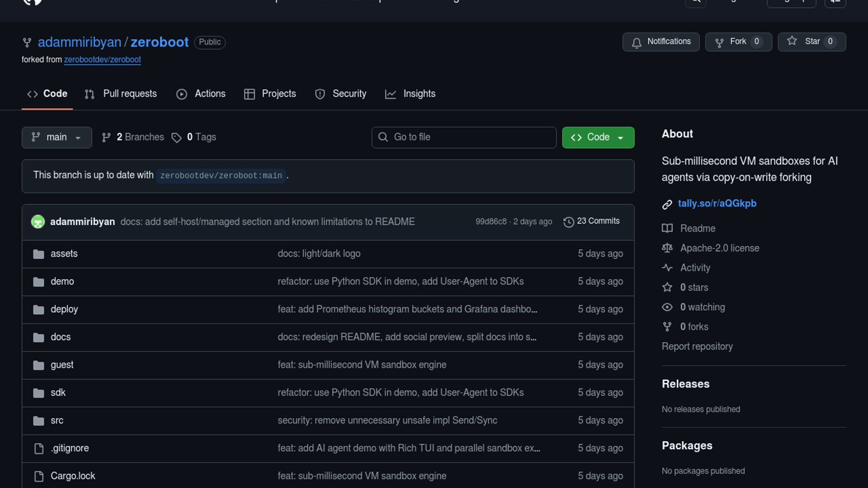Screen dimensions: 868x488
Task: Click the tag icon next to 0 Tags
Action: click(x=176, y=137)
